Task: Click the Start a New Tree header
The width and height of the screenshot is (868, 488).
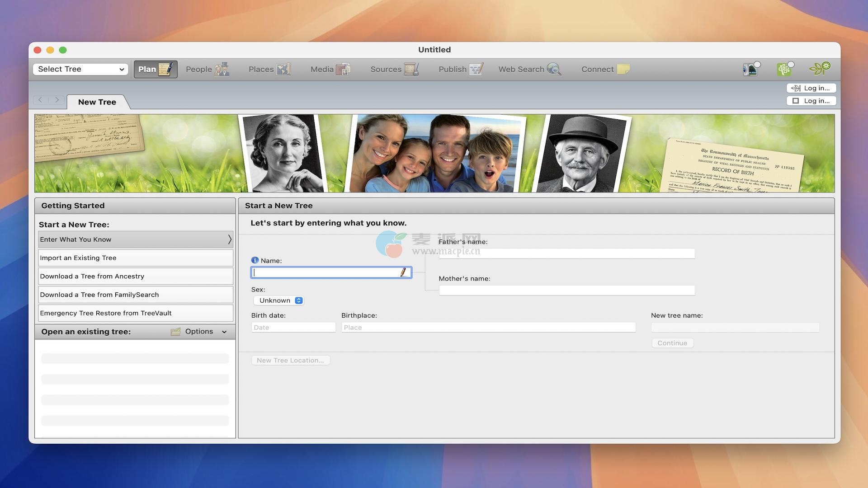Action: 536,206
